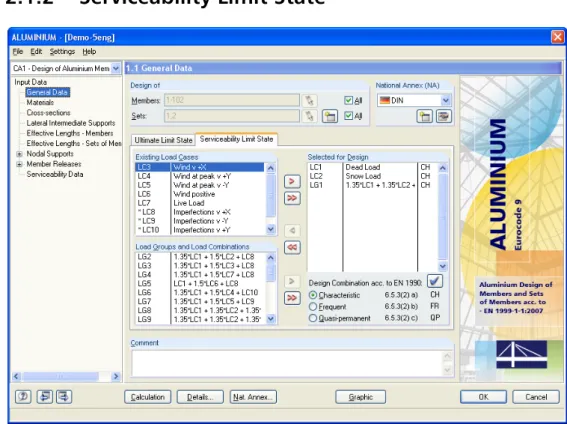This screenshot has width=567, height=424.
Task: Close the ALUMINIUM window
Action: coord(557,37)
